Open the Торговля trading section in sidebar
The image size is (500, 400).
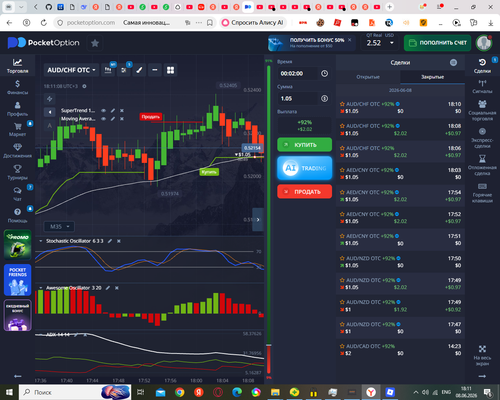(x=17, y=66)
